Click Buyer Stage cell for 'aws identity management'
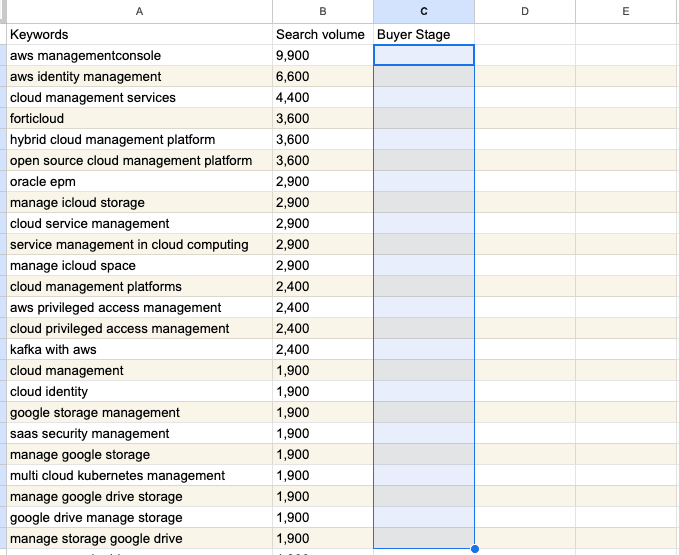Viewport: 679px width, 555px height. click(424, 77)
